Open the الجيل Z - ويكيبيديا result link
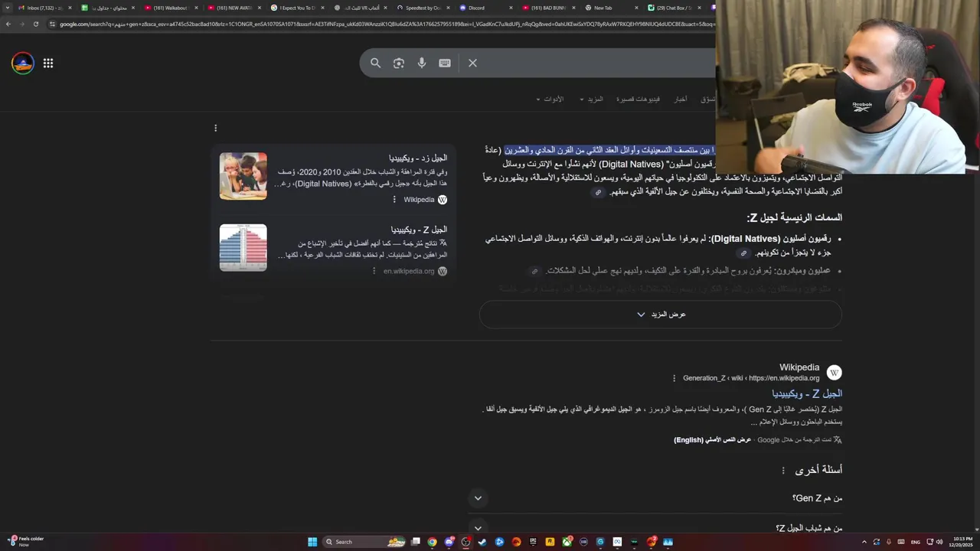The width and height of the screenshot is (980, 551). (807, 393)
